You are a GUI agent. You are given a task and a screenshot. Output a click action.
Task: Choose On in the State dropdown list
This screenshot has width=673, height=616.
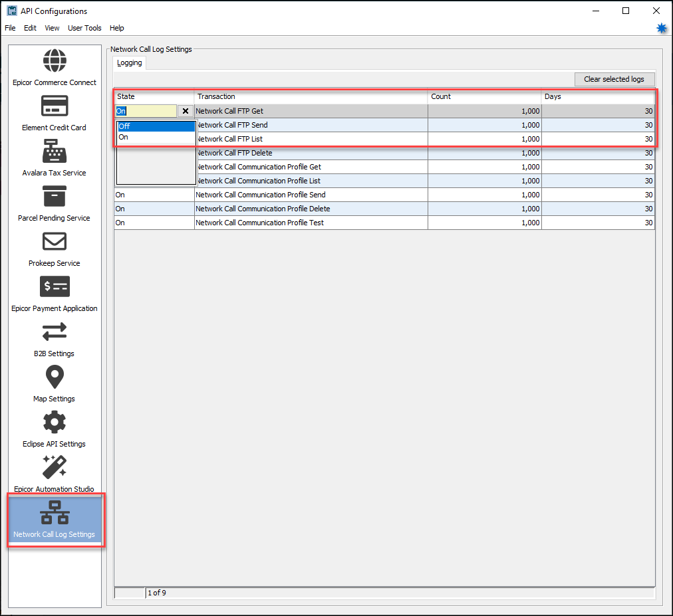tap(156, 138)
